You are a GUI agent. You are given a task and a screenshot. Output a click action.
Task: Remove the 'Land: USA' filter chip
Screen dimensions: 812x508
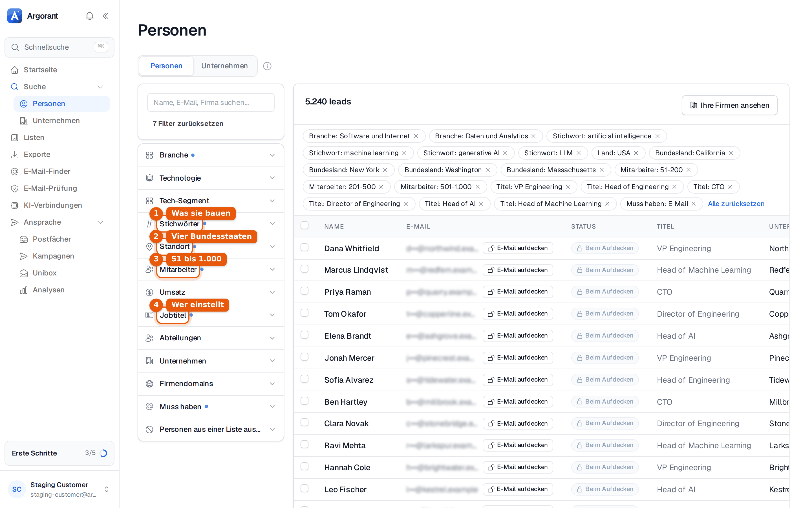636,153
